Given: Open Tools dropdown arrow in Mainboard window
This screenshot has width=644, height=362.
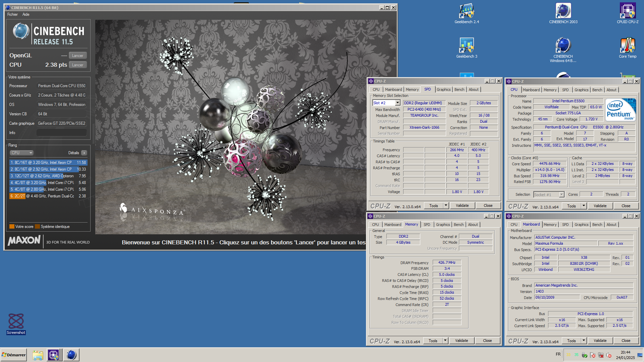Looking at the screenshot, I should [x=584, y=341].
